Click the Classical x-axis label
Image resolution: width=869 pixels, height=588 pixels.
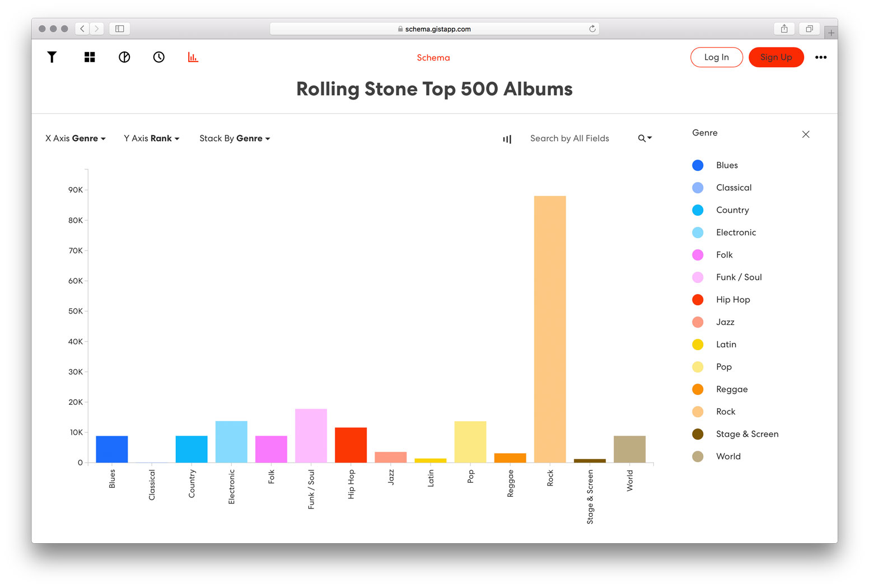click(152, 485)
